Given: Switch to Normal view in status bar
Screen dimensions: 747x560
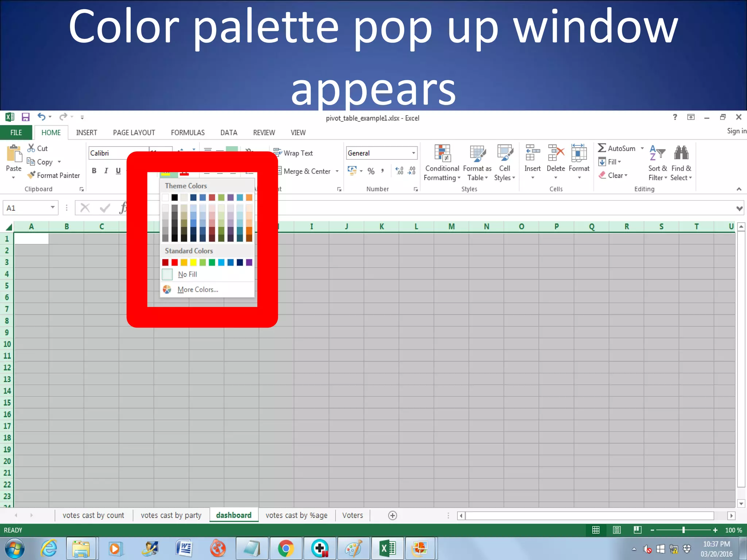Looking at the screenshot, I should tap(596, 530).
